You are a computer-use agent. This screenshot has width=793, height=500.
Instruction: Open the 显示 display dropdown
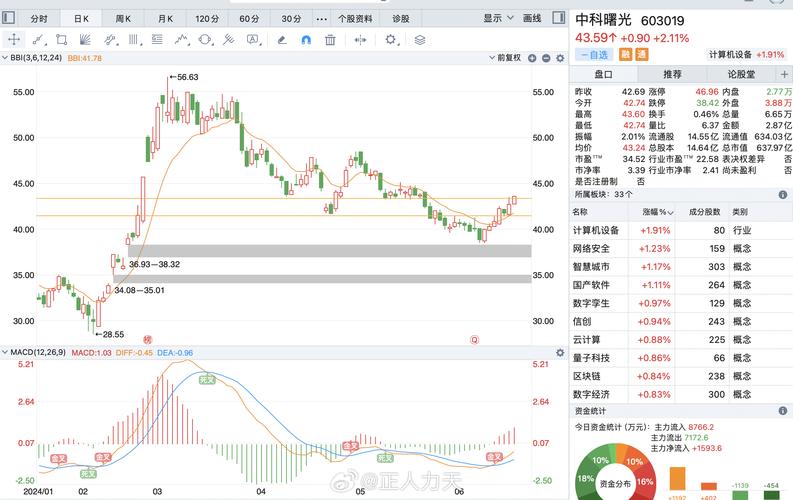(496, 18)
